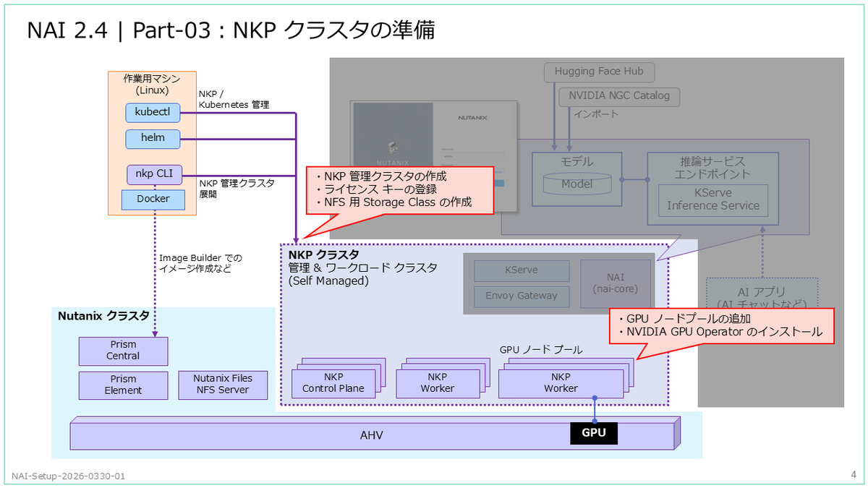Select the AHV bar label

[x=372, y=436]
